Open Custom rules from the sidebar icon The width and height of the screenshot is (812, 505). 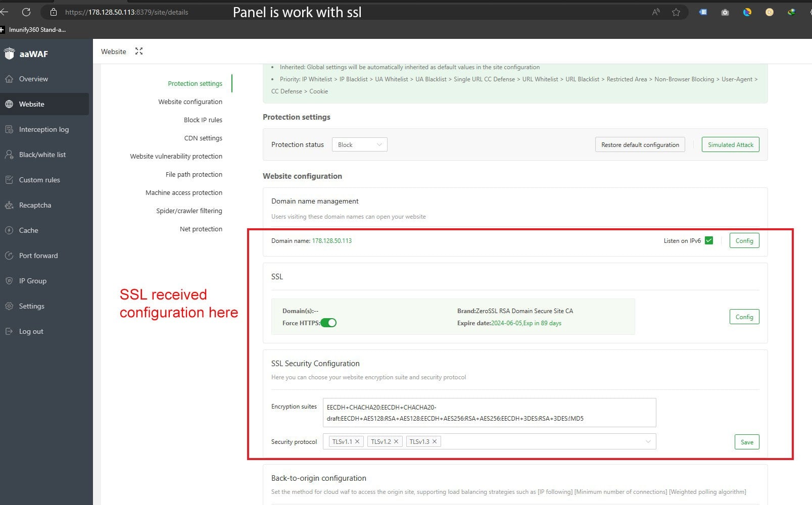[10, 180]
